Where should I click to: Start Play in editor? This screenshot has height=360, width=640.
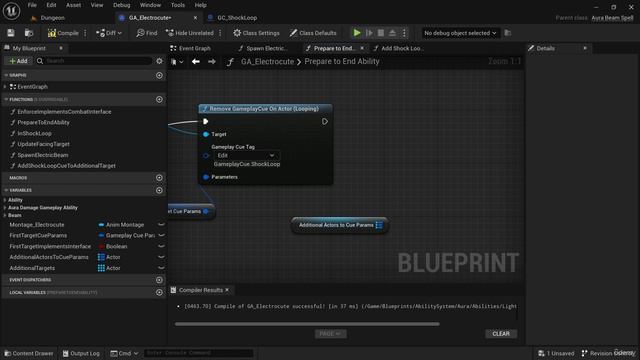(357, 33)
